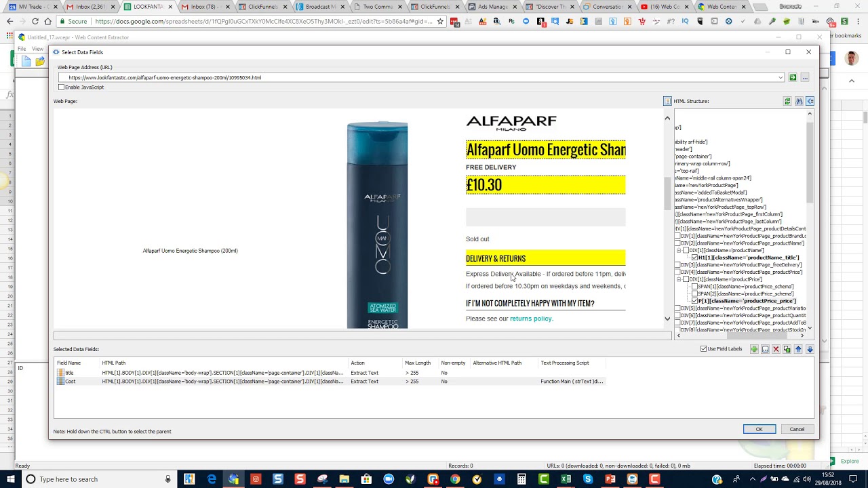Open the returns policy link
The height and width of the screenshot is (488, 868).
click(x=531, y=319)
